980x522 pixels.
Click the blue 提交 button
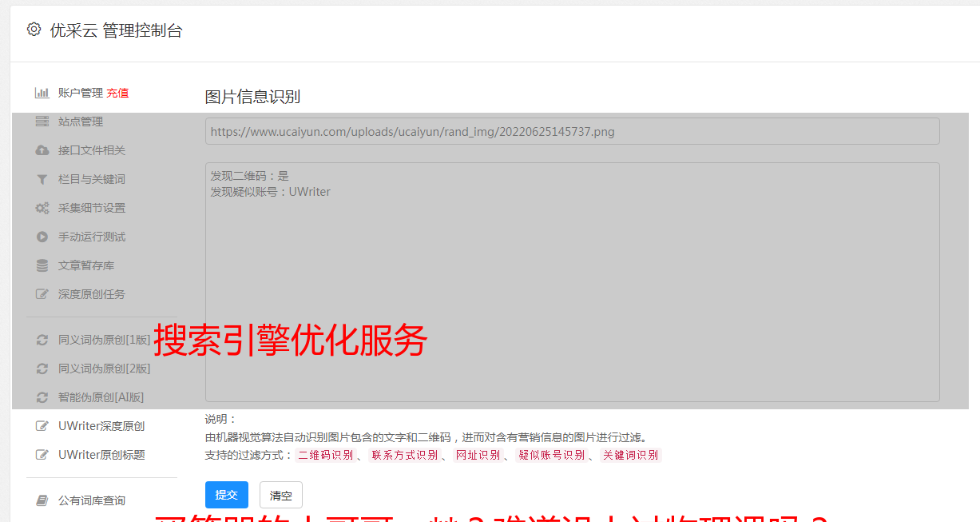[x=227, y=495]
